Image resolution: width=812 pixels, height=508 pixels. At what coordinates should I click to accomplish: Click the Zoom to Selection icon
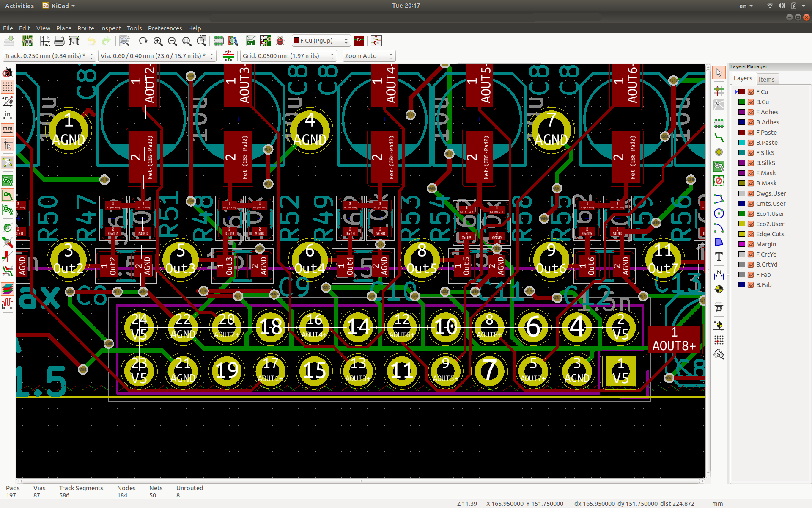pos(201,41)
